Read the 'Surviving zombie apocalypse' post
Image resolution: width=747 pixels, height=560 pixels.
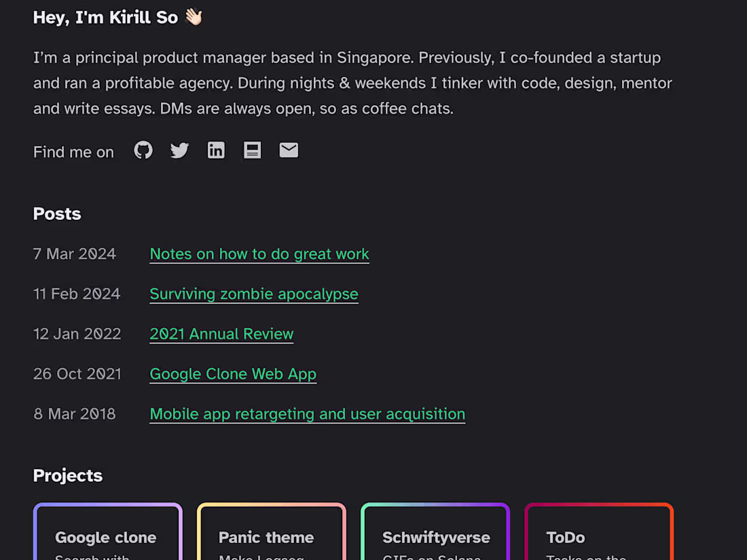[x=254, y=294]
